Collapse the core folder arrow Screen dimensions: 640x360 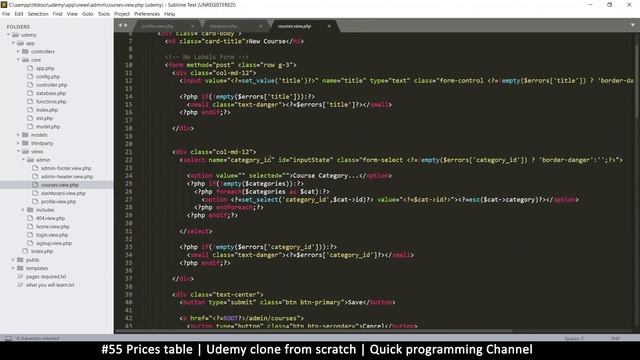coord(18,60)
